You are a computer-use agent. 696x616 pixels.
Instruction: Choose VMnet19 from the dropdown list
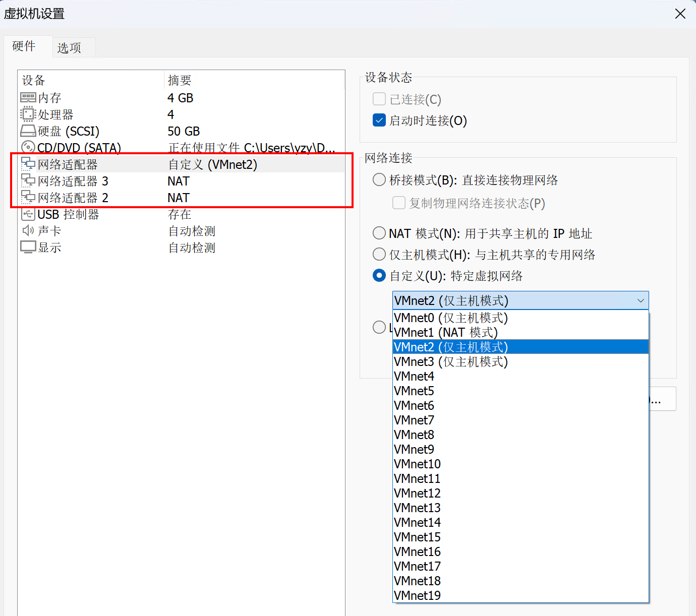pos(520,595)
